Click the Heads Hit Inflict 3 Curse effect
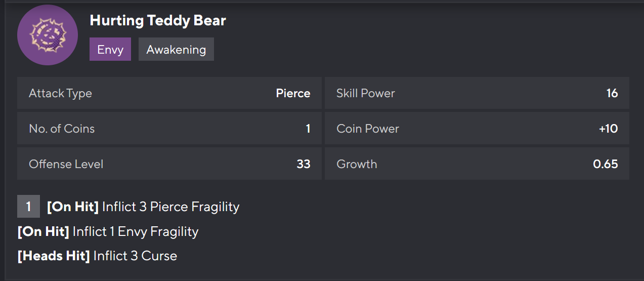 (98, 256)
